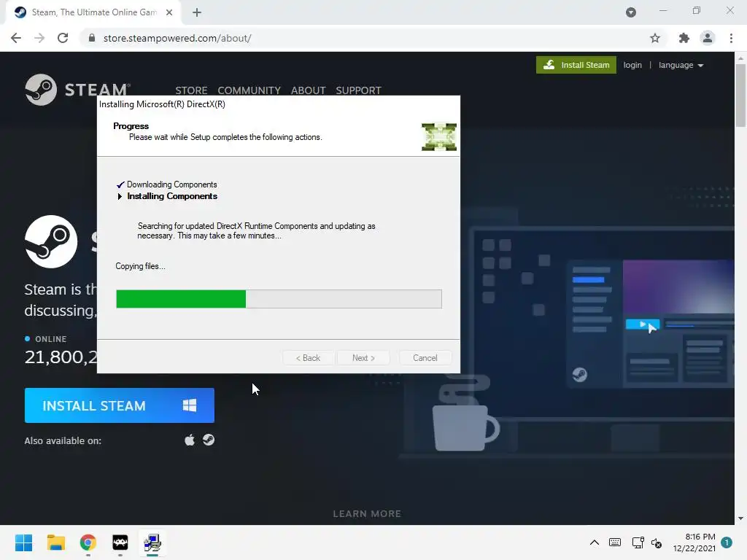Screen dimensions: 747x560
Task: Click the Installing Components step
Action: click(172, 196)
